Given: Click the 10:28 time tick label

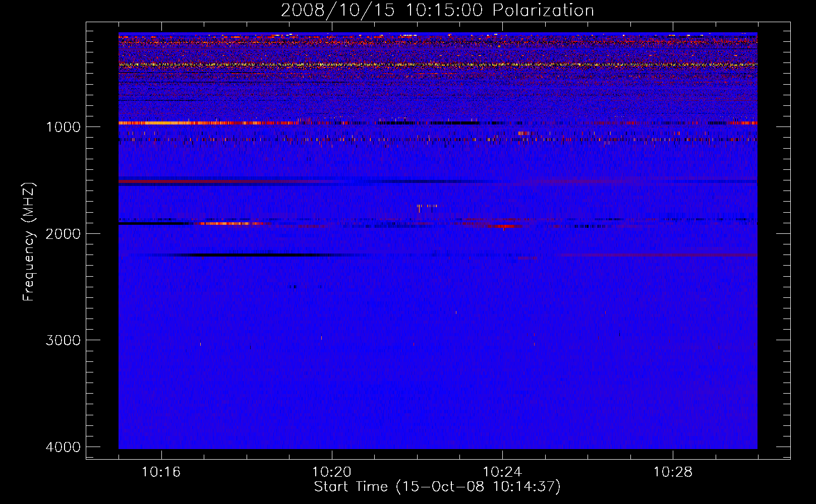Looking at the screenshot, I should pyautogui.click(x=673, y=472).
